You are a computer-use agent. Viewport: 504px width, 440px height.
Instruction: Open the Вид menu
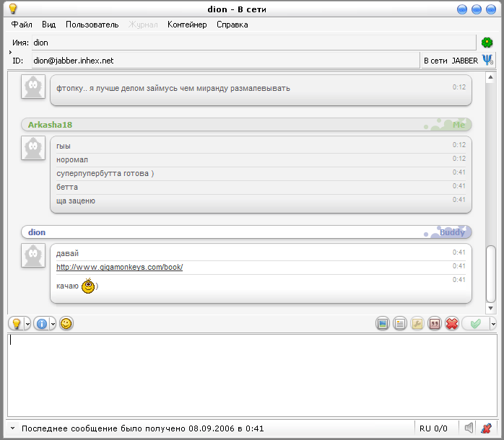tap(49, 25)
